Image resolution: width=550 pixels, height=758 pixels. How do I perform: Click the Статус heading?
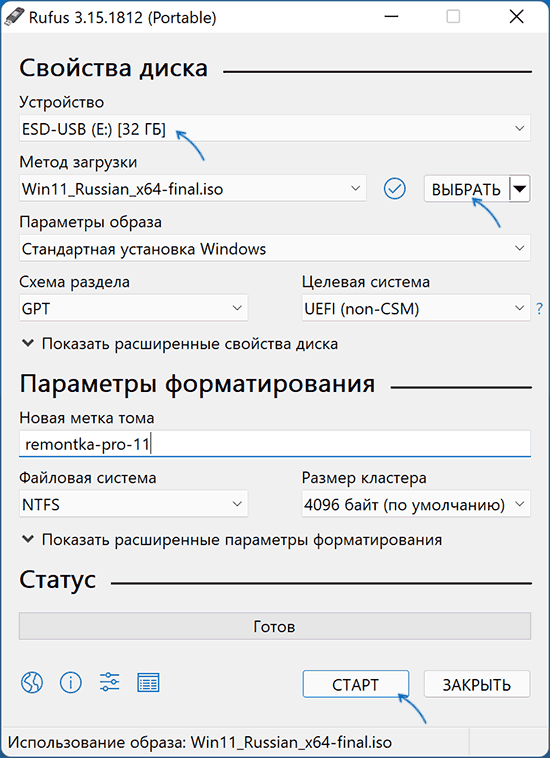pos(58,579)
